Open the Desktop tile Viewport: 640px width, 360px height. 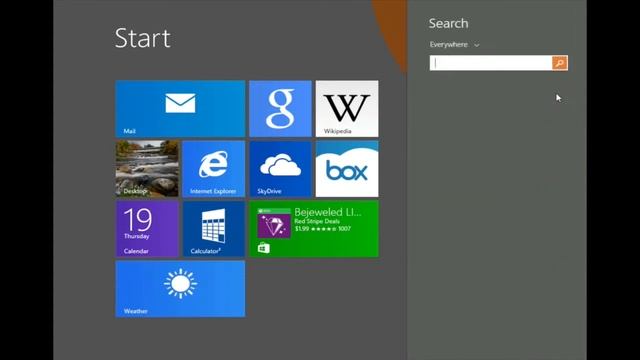click(x=147, y=169)
